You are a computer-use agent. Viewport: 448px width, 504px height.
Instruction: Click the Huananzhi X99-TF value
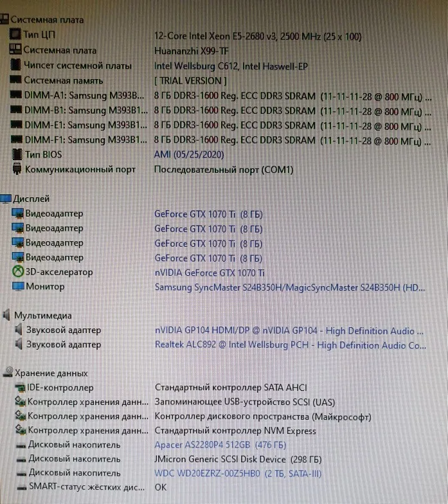coord(192,51)
